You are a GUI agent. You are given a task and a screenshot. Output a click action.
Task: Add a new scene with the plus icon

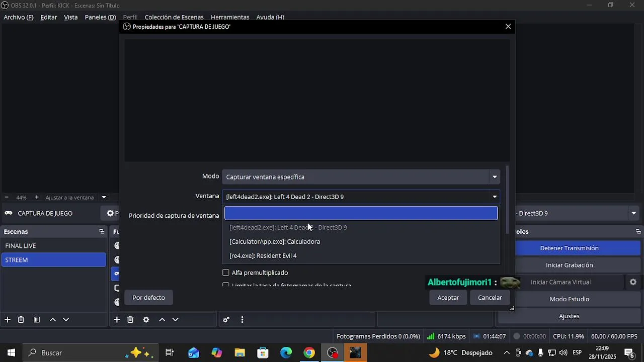[x=8, y=320]
